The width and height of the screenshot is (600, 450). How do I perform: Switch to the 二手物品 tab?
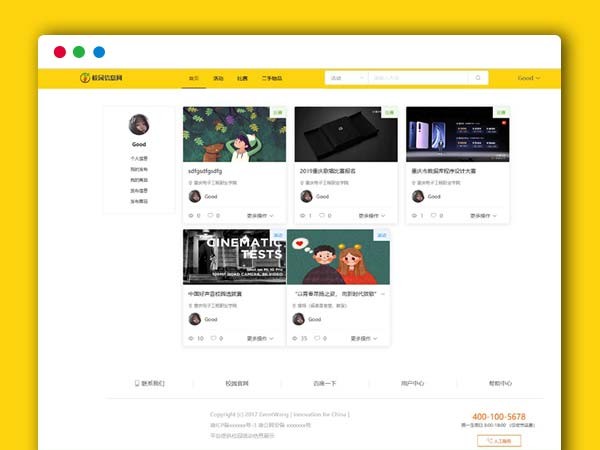pyautogui.click(x=272, y=78)
